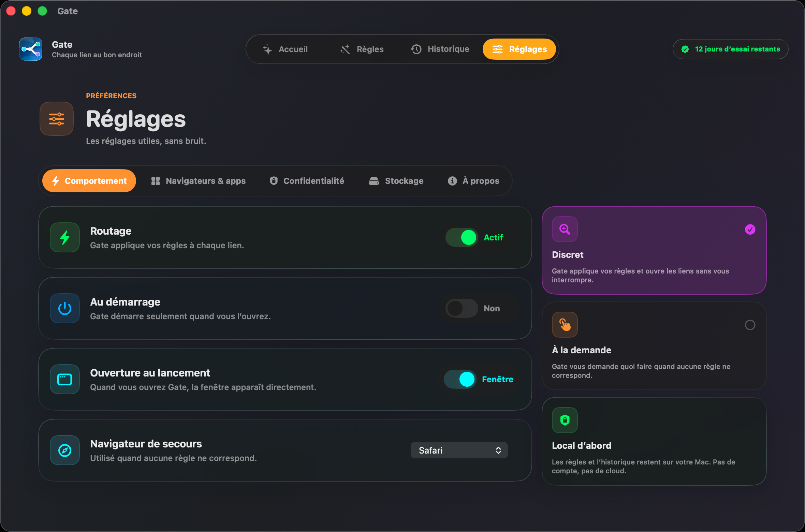805x532 pixels.
Task: Click the clock icon next to Historique
Action: pos(416,49)
